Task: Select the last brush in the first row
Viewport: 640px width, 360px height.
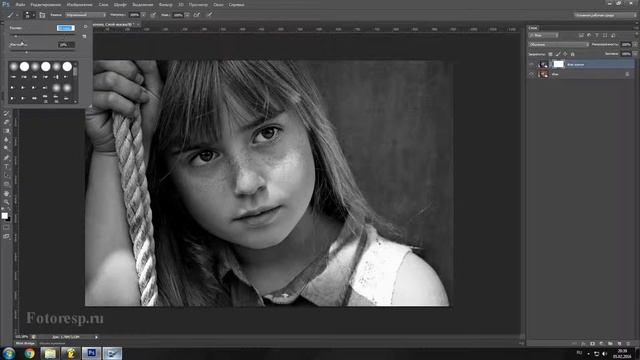Action: point(67,66)
